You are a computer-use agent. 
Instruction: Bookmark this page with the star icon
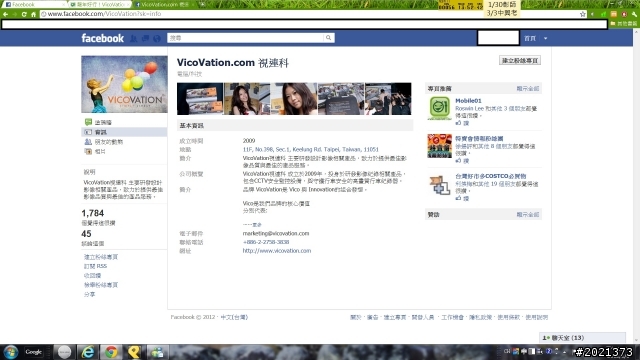[582, 14]
